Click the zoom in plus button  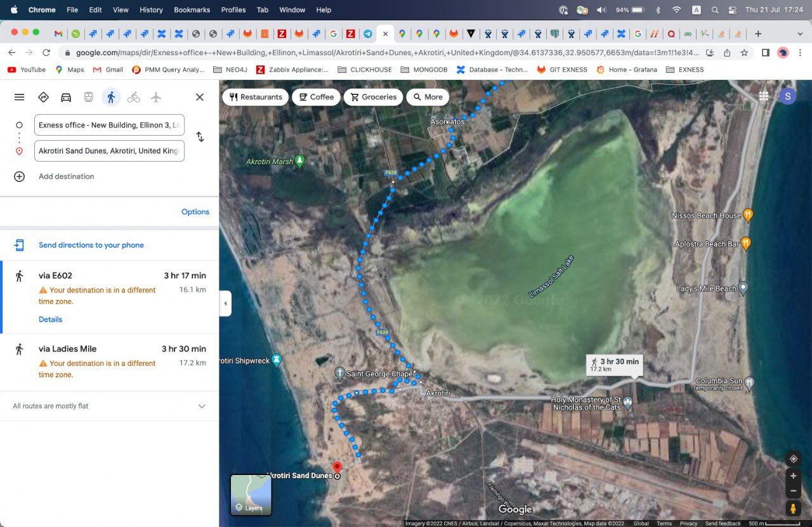tap(793, 476)
